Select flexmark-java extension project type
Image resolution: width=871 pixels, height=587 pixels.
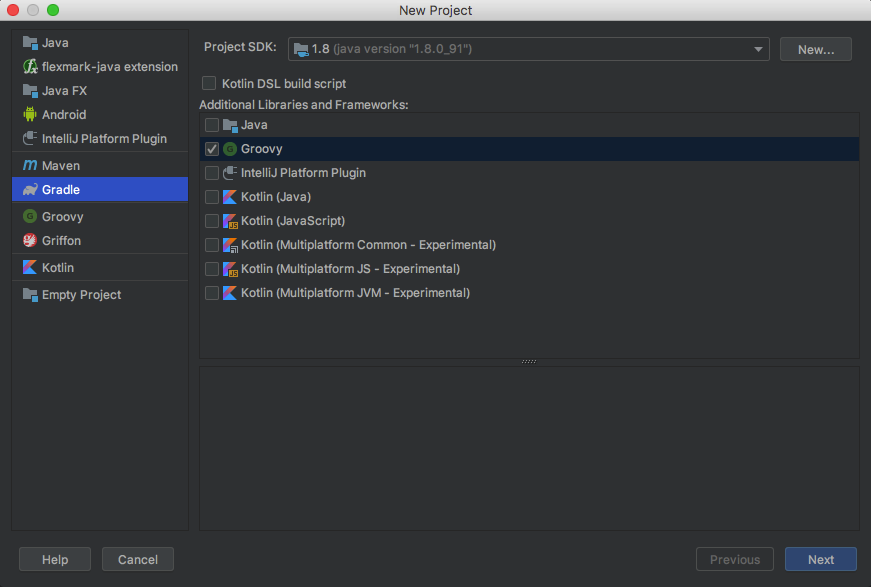(x=100, y=67)
